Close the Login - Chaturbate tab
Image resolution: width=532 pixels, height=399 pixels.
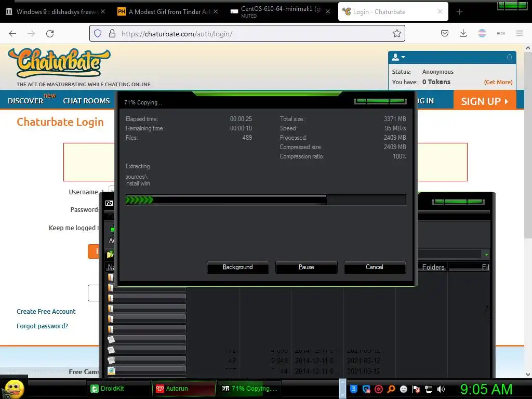pos(440,11)
